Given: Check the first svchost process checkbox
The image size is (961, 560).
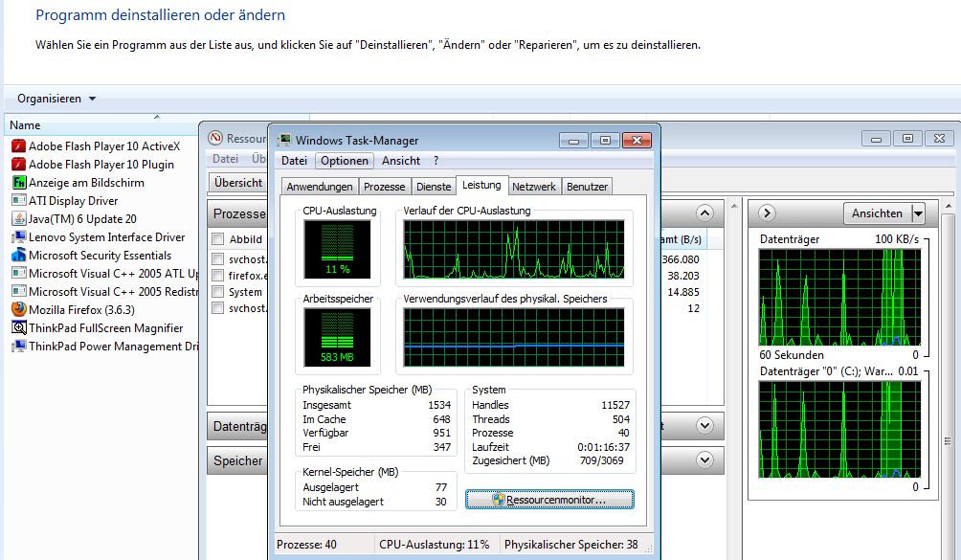Looking at the screenshot, I should click(x=217, y=259).
